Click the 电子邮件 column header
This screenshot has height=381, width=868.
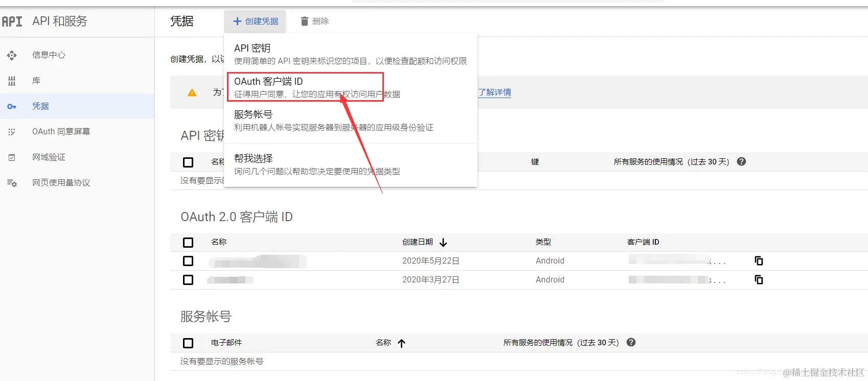[226, 343]
